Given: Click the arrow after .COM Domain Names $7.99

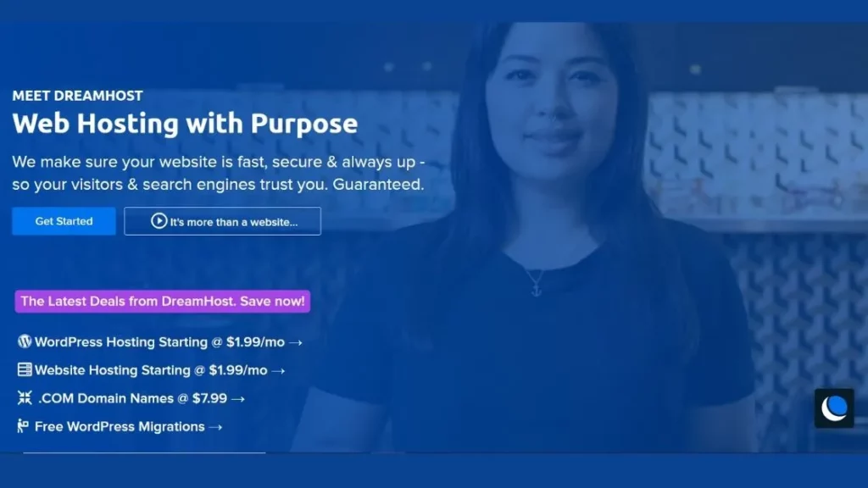Looking at the screenshot, I should (238, 399).
